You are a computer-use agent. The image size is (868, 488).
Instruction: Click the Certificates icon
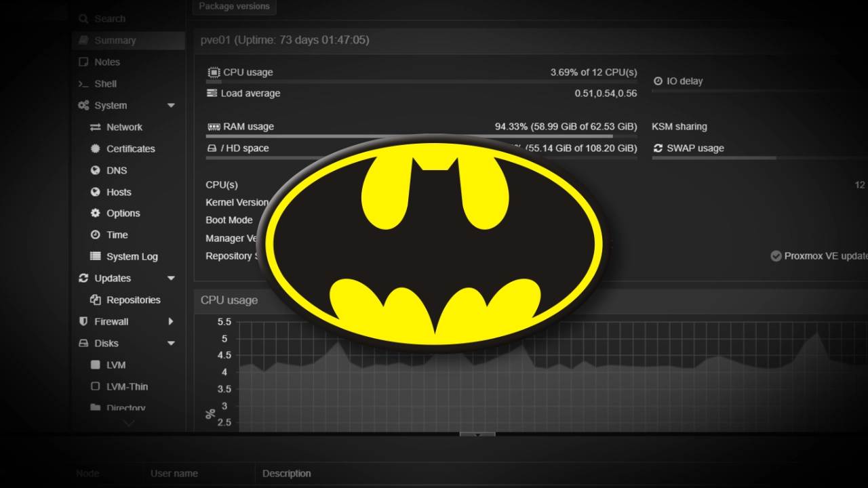click(95, 149)
